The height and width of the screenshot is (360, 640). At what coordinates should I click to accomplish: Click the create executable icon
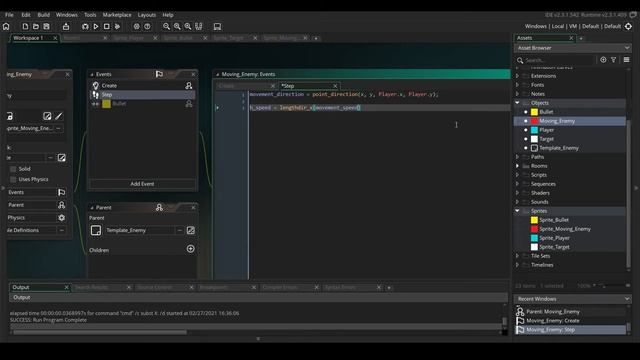(x=66, y=27)
